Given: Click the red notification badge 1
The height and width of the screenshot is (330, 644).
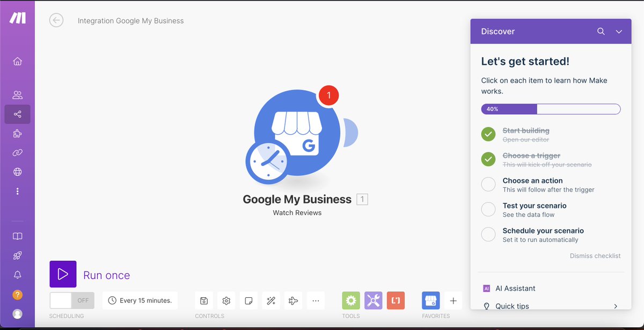Looking at the screenshot, I should (x=328, y=96).
